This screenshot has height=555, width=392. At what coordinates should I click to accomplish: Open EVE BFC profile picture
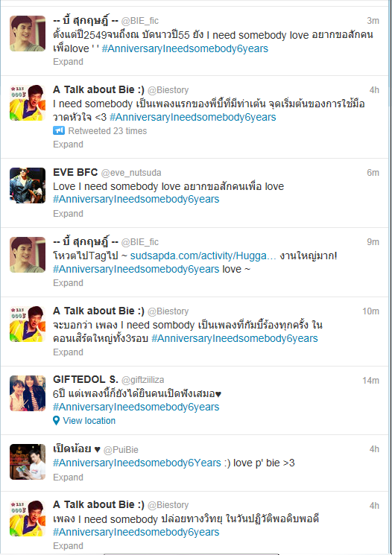point(28,185)
